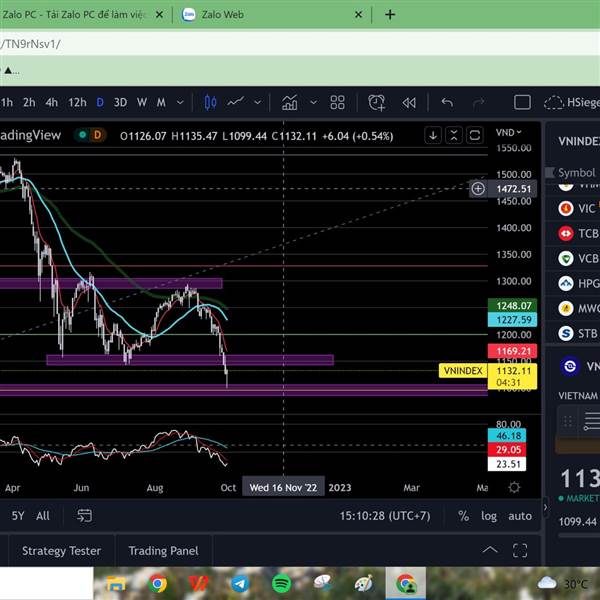Toggle auto scale mode

coord(520,516)
